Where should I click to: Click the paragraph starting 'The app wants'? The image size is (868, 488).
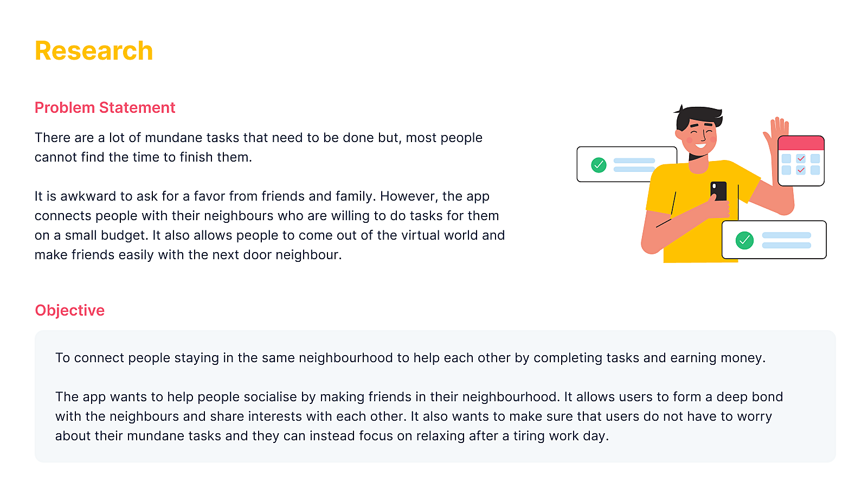click(419, 416)
